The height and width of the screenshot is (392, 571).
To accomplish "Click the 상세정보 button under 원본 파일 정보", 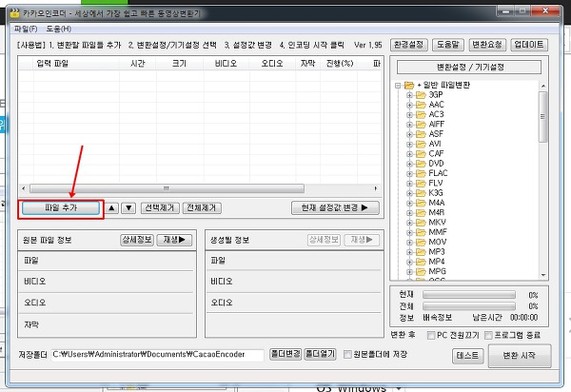I will tap(137, 240).
